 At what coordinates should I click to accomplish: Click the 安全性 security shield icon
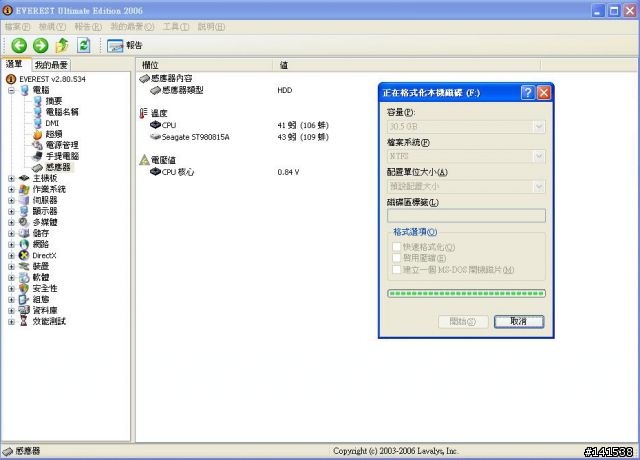24,288
